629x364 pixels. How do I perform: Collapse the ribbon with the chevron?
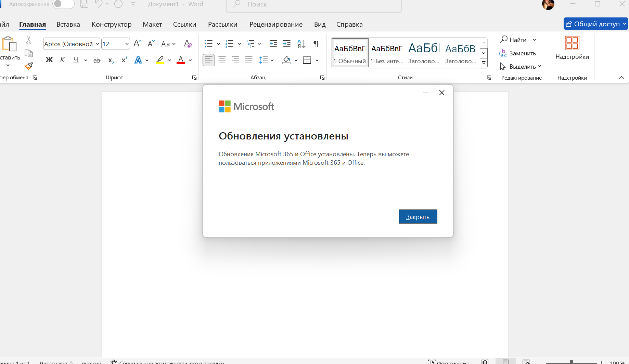coord(621,78)
